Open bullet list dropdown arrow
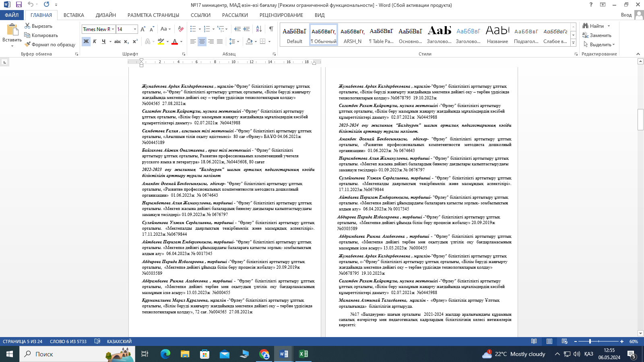The image size is (644, 362). click(x=200, y=29)
